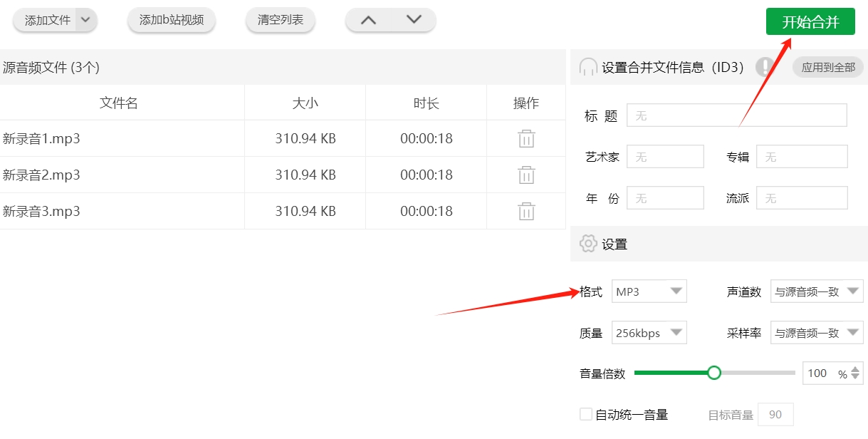Start merging with 开始合并 button

(810, 22)
